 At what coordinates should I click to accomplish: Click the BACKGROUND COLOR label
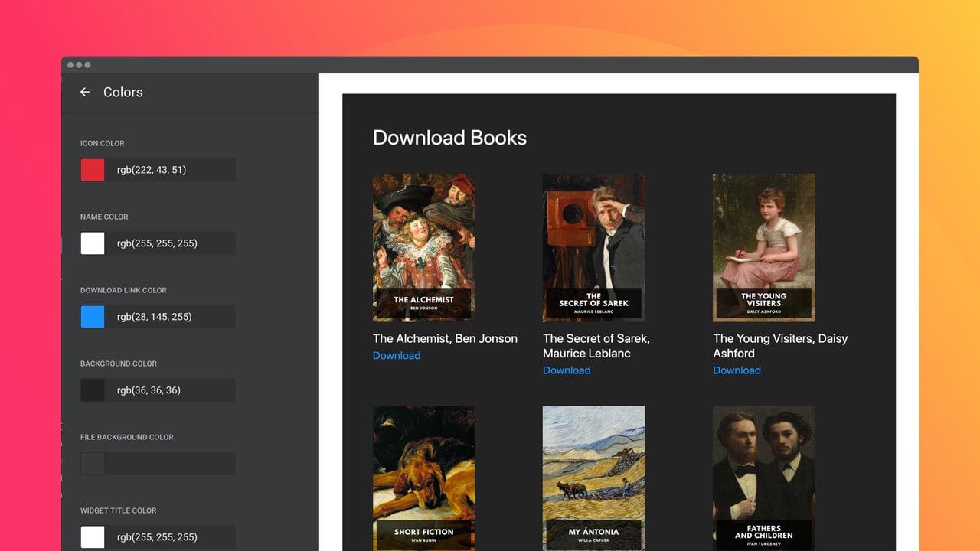coord(119,364)
